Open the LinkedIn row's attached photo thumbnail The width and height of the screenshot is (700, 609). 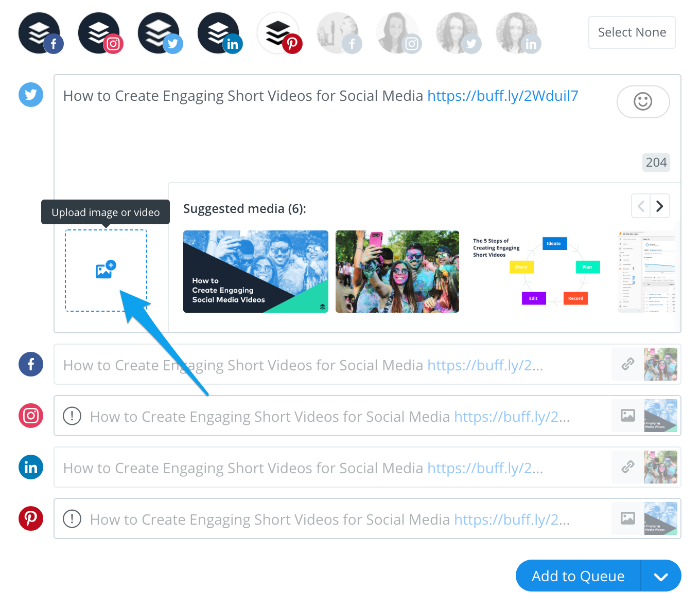[661, 467]
